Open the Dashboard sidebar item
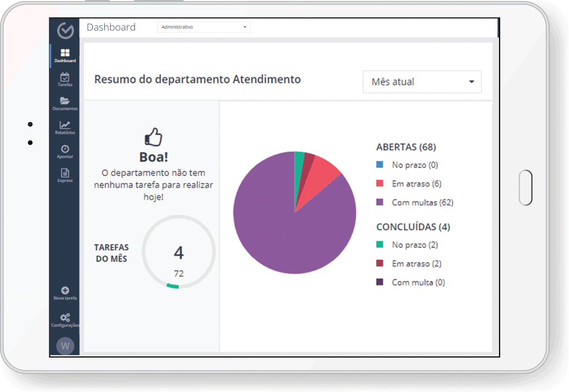569x392 pixels. point(65,56)
